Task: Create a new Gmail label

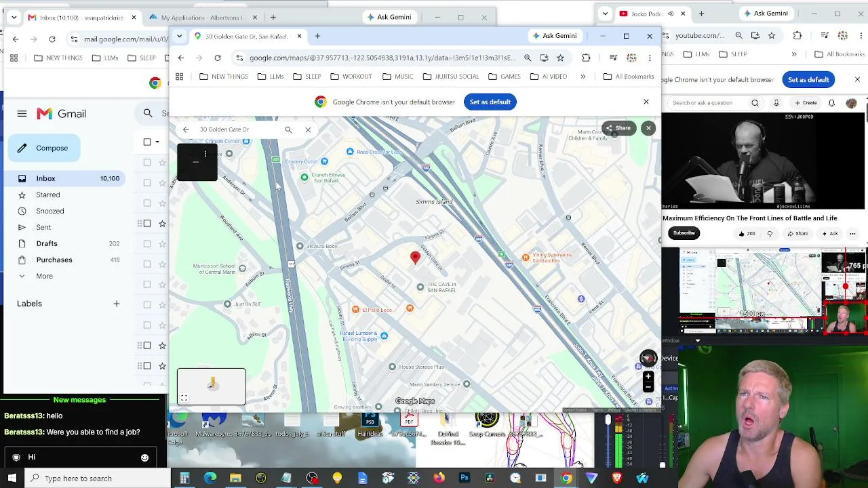Action: click(x=117, y=304)
